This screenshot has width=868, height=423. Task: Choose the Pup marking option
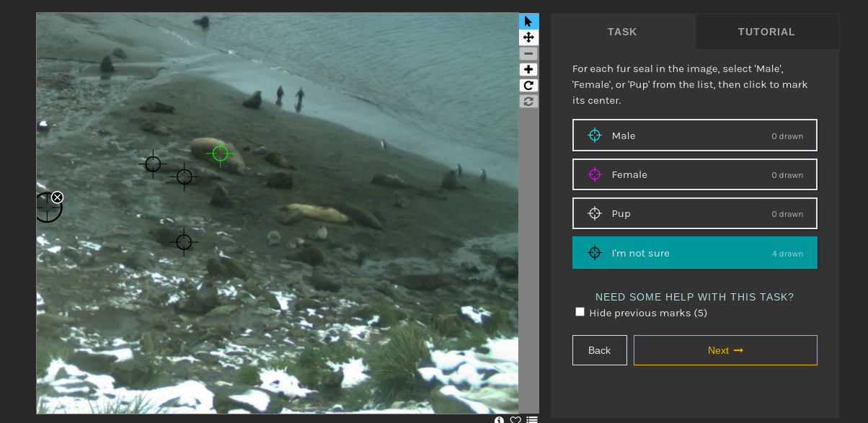coord(695,213)
